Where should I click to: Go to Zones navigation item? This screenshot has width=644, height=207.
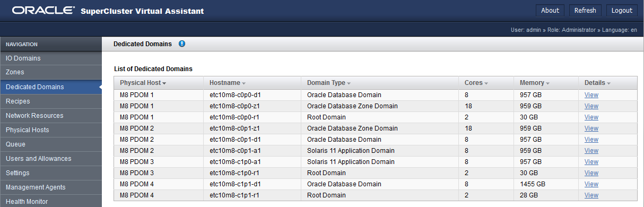pyautogui.click(x=50, y=72)
